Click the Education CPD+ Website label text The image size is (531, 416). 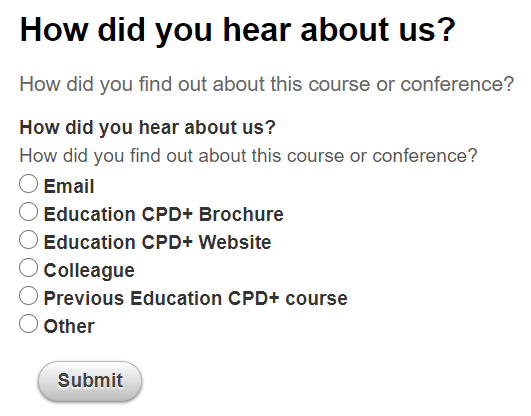point(157,243)
